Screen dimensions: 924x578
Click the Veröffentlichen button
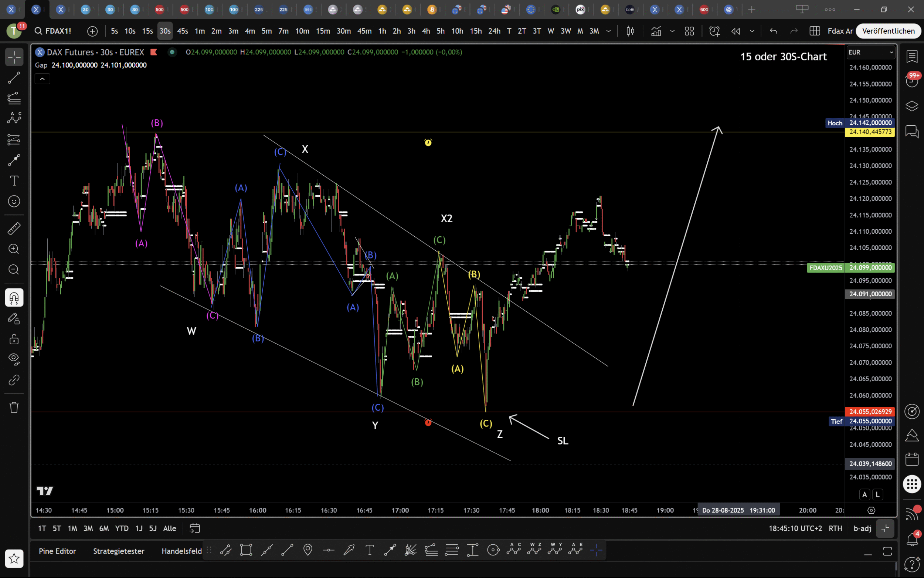(x=888, y=31)
